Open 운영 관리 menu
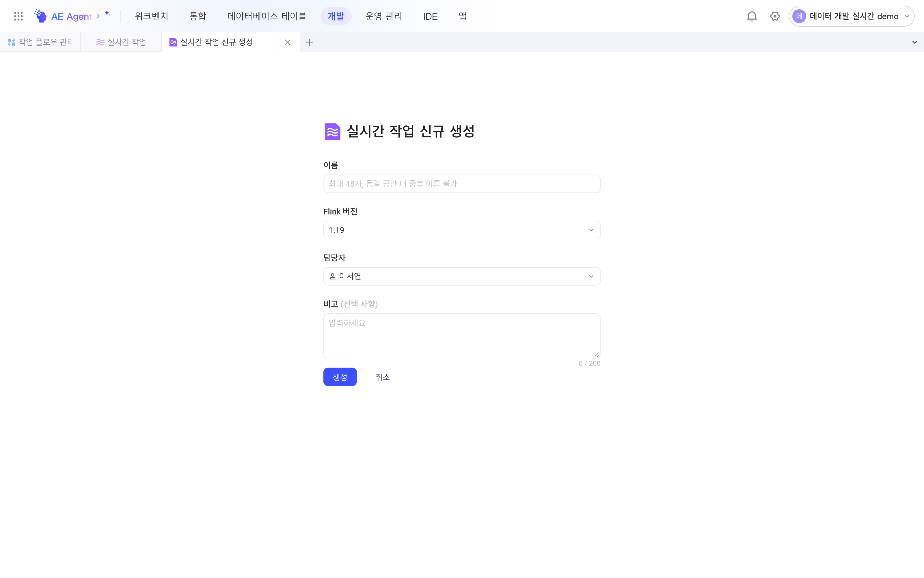The height and width of the screenshot is (578, 924). (x=383, y=16)
